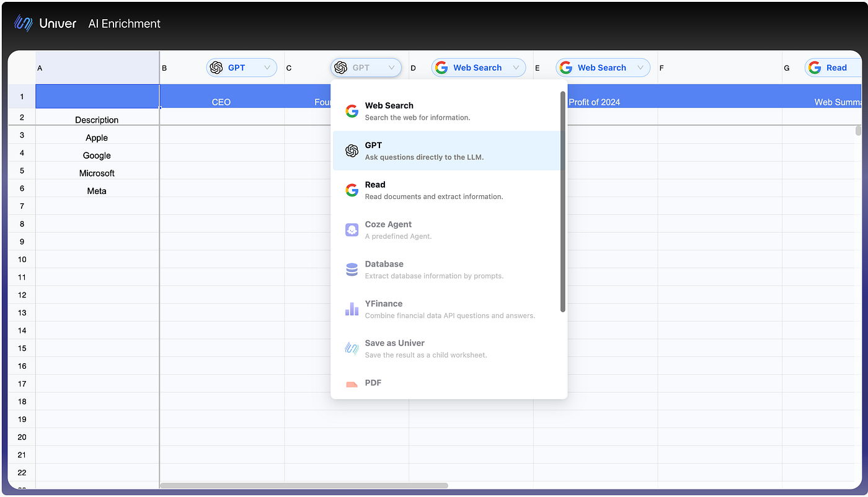Viewport: 868px width, 497px height.
Task: Choose GPT option in the dropdown menu
Action: 446,151
